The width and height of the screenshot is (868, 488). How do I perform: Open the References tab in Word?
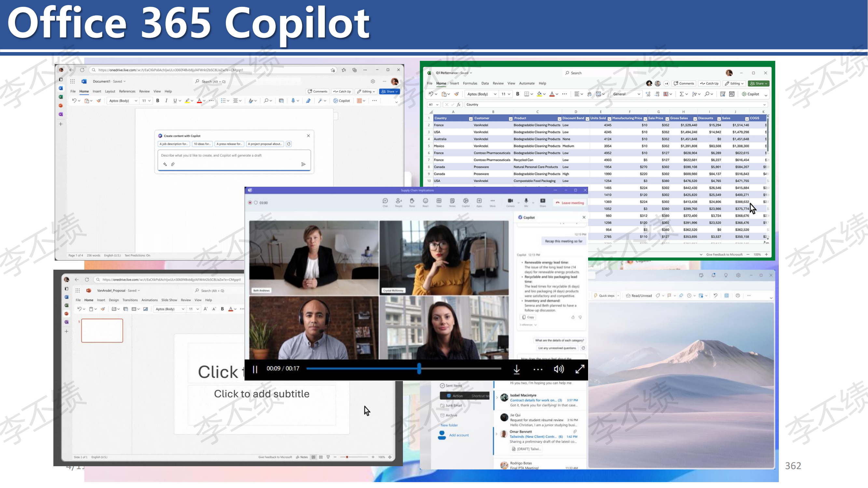tap(127, 91)
